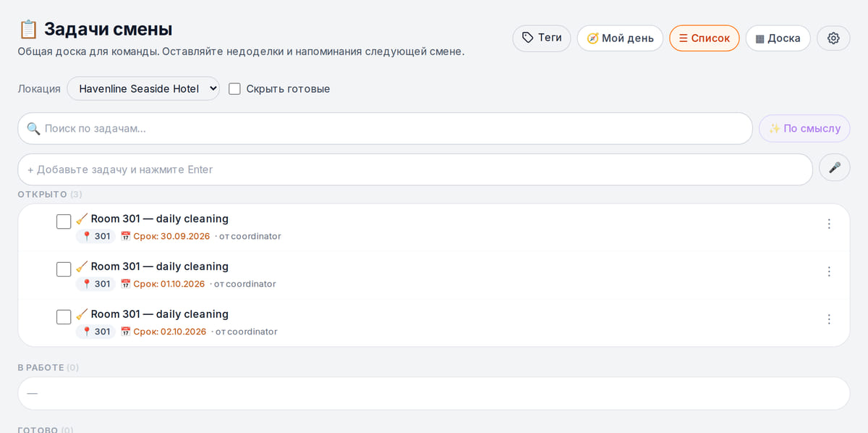Mark task due 30.09.2026 as done
Image resolution: width=868 pixels, height=433 pixels.
64,222
